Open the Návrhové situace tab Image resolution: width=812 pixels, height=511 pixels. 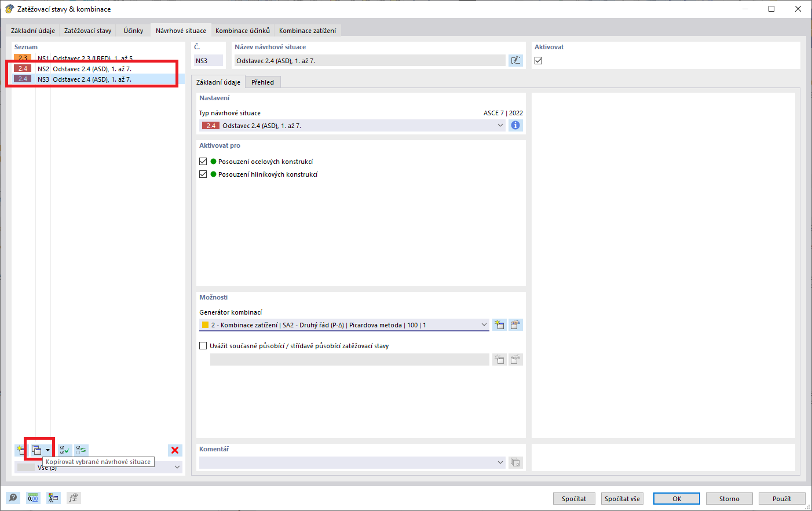click(181, 31)
